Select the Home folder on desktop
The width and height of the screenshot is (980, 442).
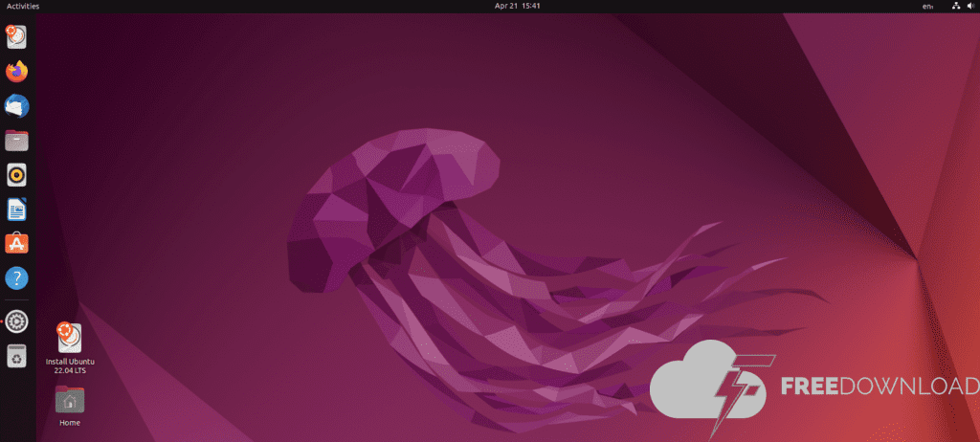tap(69, 399)
